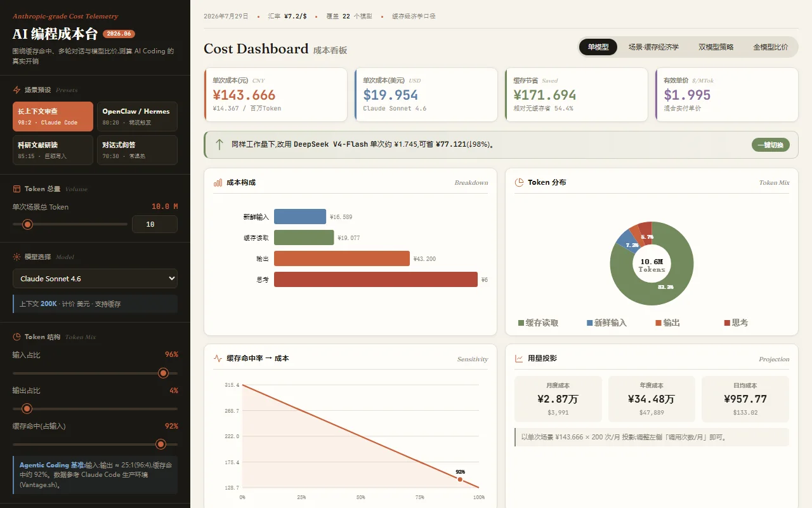Click the 年度成本 ¥34.48万 card

point(652,399)
